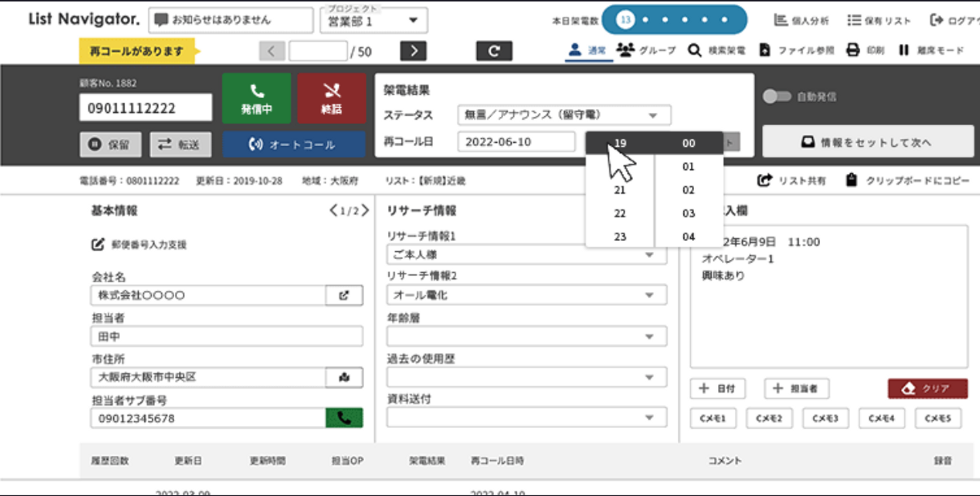Click the リスト共有 share icon
980x496 pixels.
[x=765, y=181]
